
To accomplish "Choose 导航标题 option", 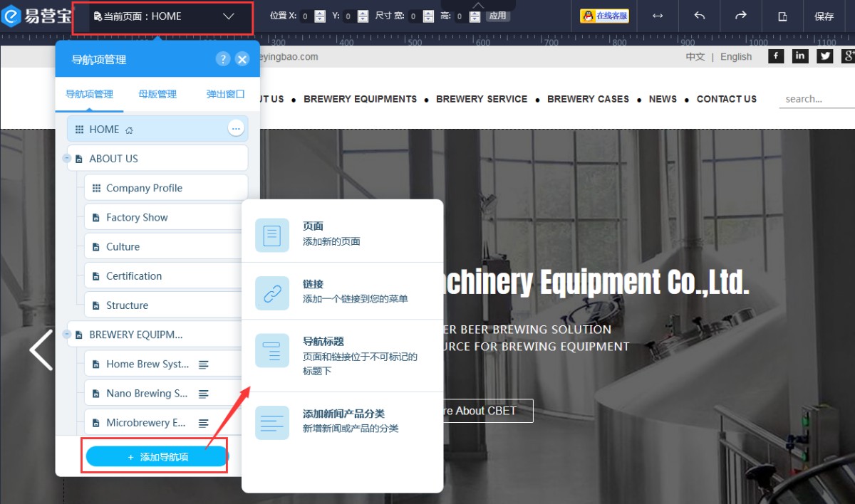I will point(343,356).
